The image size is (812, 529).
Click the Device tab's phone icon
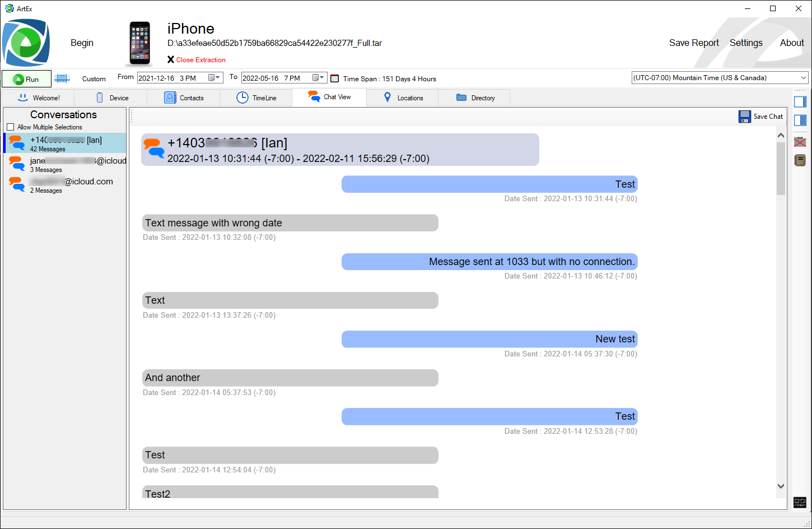[100, 98]
